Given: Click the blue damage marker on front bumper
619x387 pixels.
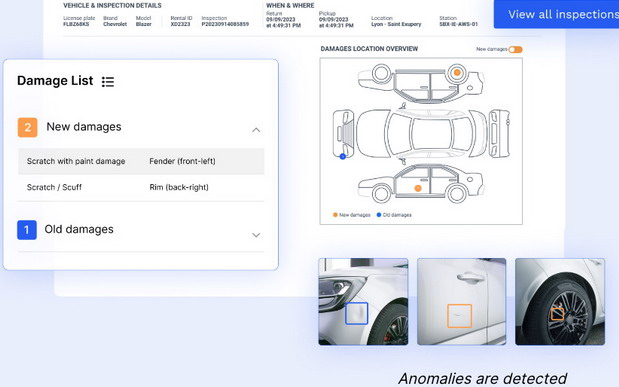Looking at the screenshot, I should pos(343,156).
